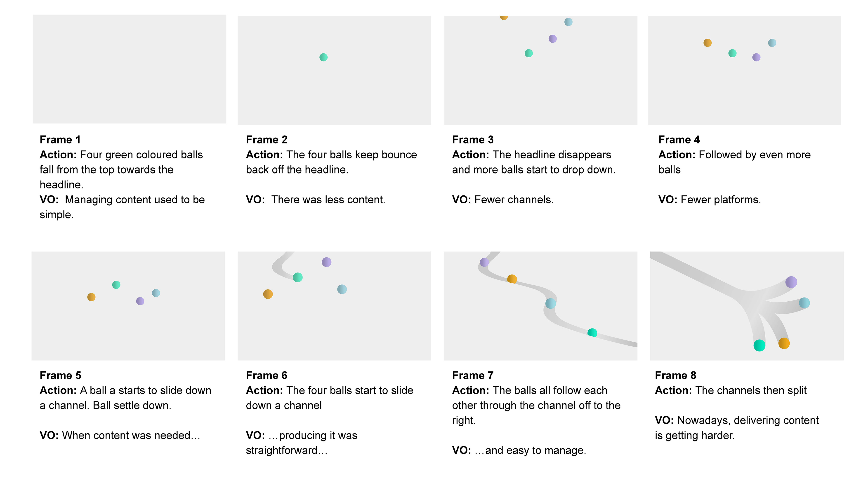The width and height of the screenshot is (868, 488).
Task: Click the orange ball in Frame 8
Action: click(784, 343)
